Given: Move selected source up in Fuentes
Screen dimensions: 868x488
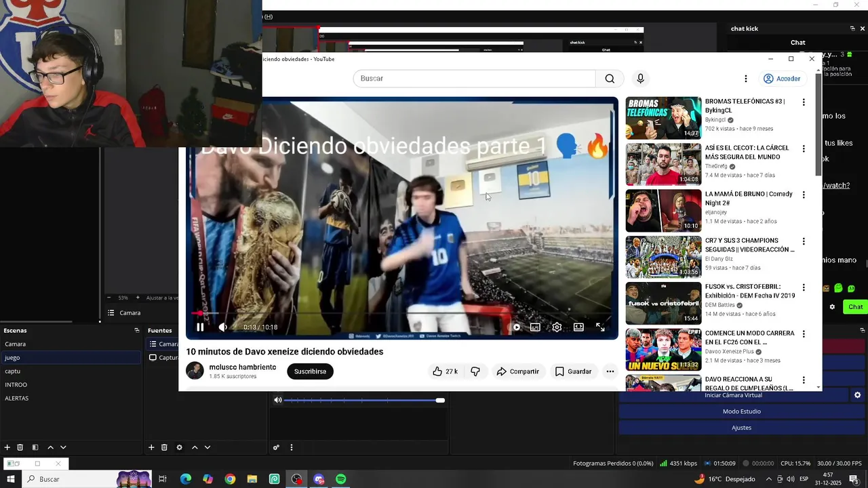Looking at the screenshot, I should [195, 447].
